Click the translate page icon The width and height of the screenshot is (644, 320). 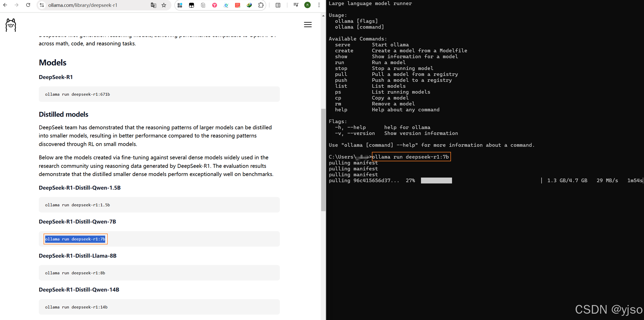pyautogui.click(x=153, y=5)
